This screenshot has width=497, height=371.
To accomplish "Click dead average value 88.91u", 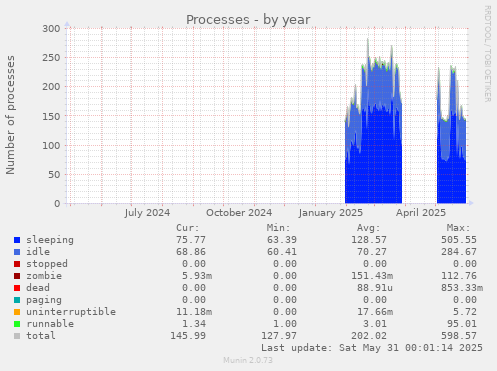I will click(x=375, y=288).
